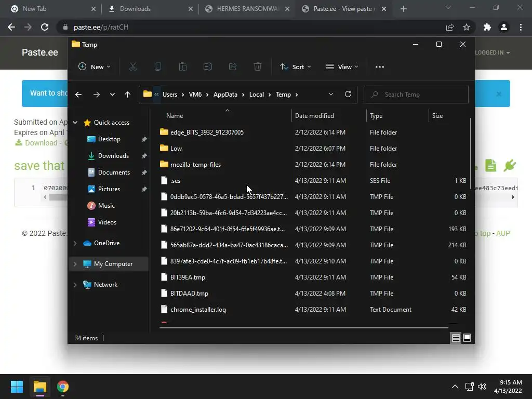532x399 pixels.
Task: Click the Chrome address bar URL
Action: pyautogui.click(x=101, y=27)
